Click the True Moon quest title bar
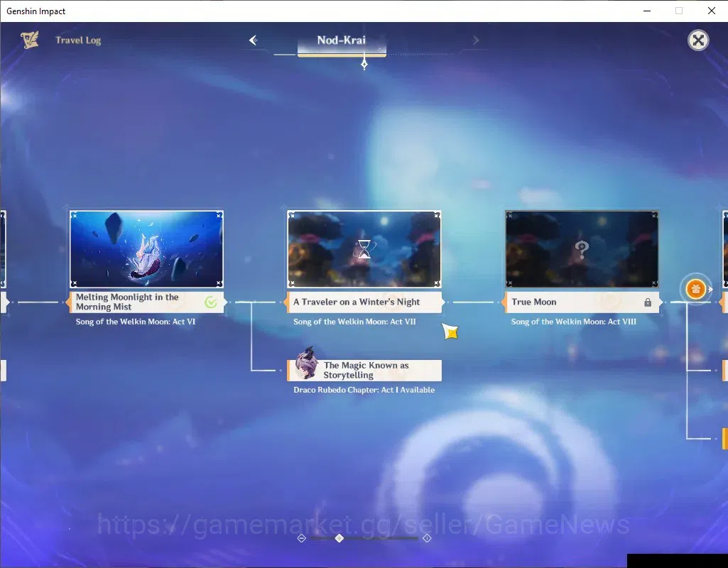This screenshot has width=728, height=568. [582, 302]
